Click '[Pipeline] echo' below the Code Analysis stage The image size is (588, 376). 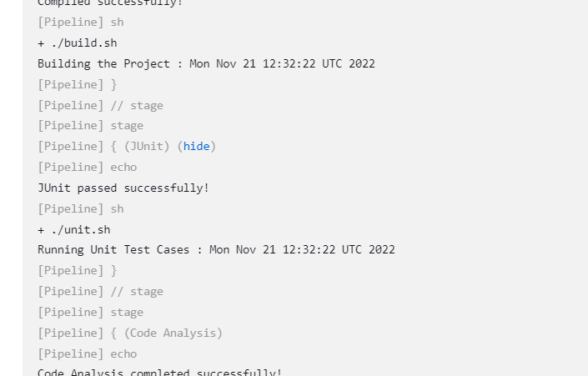tap(88, 353)
